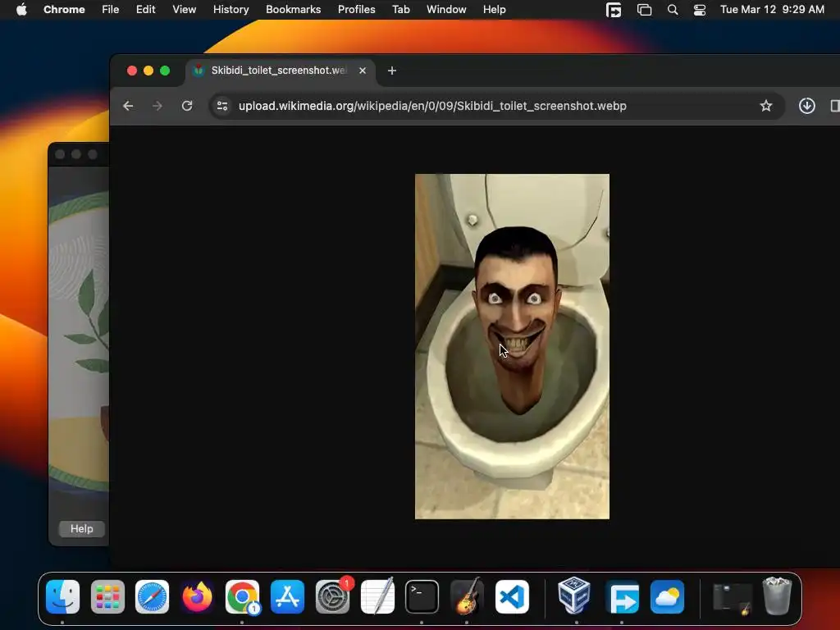Open the File menu
Screen dimensions: 840x630
(x=111, y=10)
